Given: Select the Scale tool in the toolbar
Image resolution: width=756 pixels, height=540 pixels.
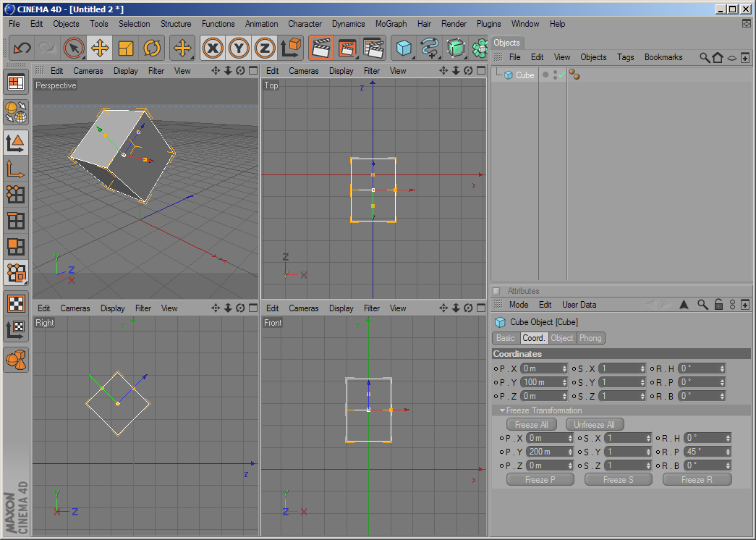Looking at the screenshot, I should [x=126, y=48].
